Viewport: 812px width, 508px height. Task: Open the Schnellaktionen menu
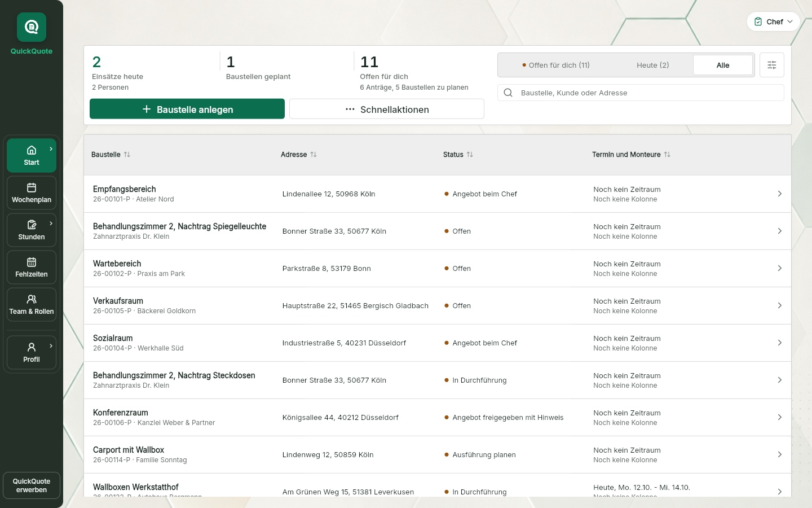(x=387, y=109)
